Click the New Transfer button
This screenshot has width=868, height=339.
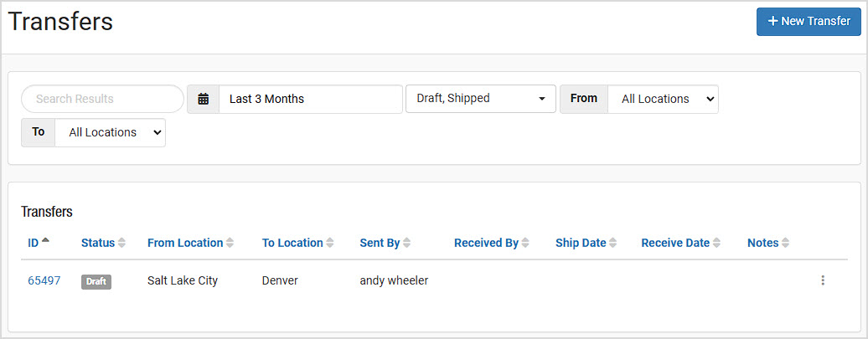click(809, 22)
